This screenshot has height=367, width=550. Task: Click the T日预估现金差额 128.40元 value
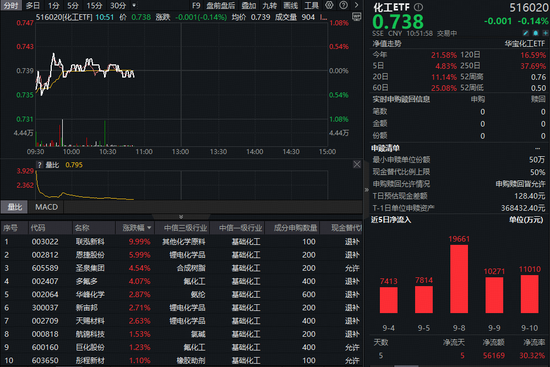(529, 196)
